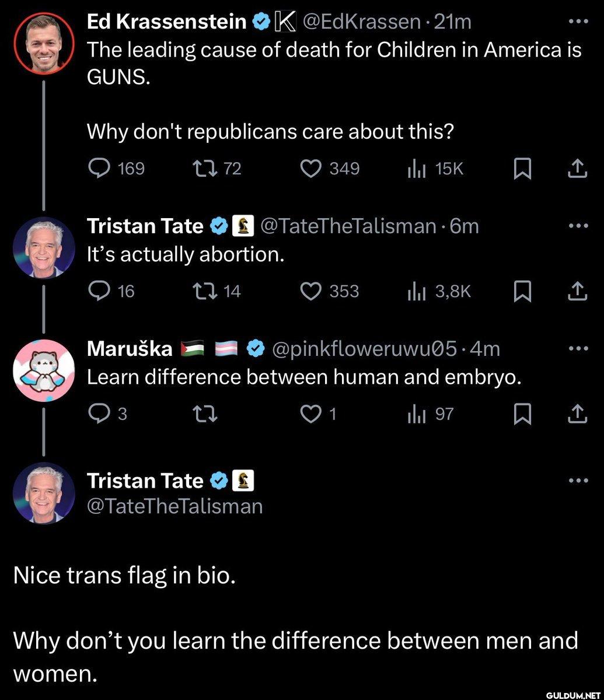The height and width of the screenshot is (700, 604).
Task: Open @EdKrassen profile handle
Action: 361,22
